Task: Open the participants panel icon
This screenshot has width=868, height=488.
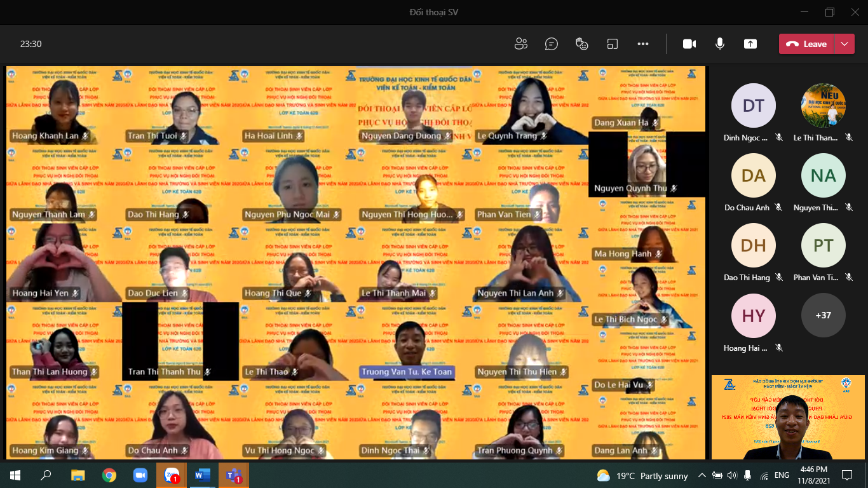Action: point(521,44)
